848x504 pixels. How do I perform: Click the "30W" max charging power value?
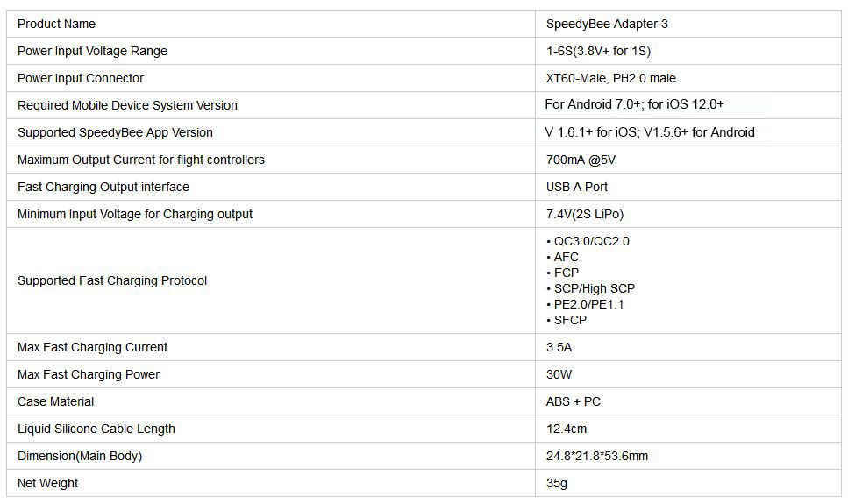[x=559, y=374]
